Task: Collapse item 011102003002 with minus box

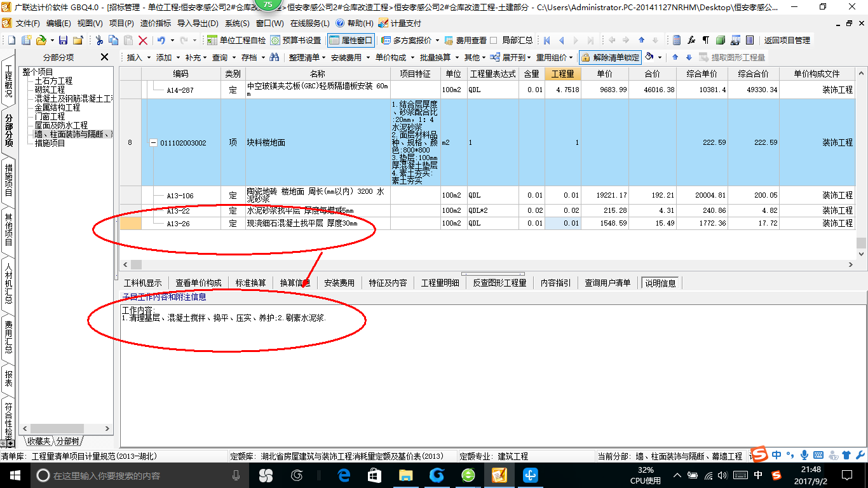Action: tap(153, 143)
